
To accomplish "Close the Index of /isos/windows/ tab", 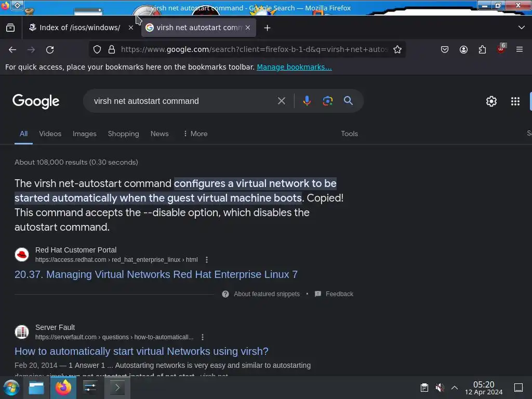I will [x=131, y=28].
